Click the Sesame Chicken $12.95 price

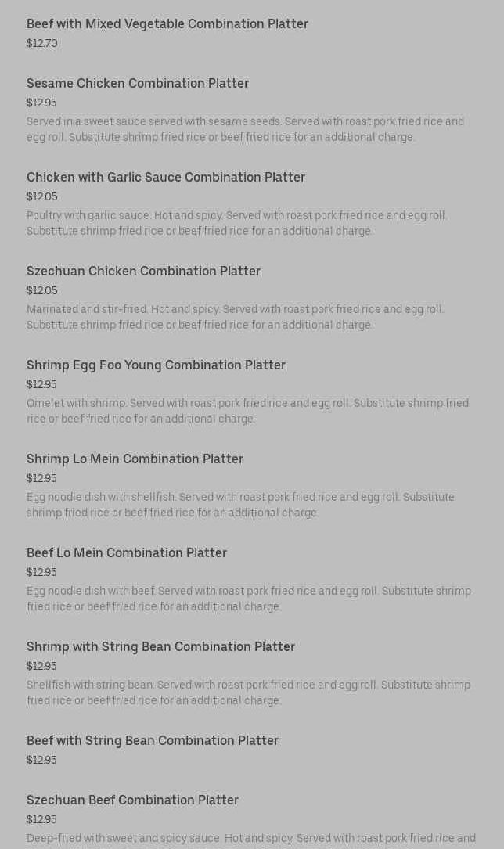[41, 103]
